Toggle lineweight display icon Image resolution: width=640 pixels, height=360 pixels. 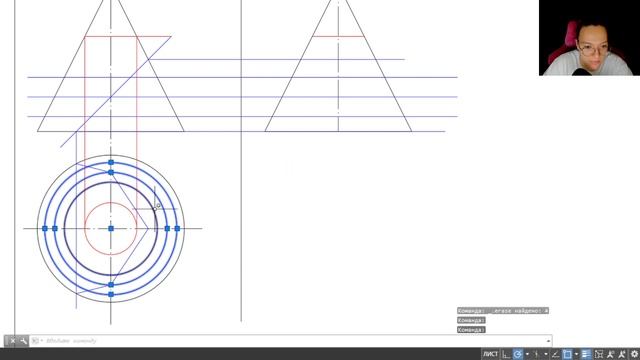[x=586, y=354]
